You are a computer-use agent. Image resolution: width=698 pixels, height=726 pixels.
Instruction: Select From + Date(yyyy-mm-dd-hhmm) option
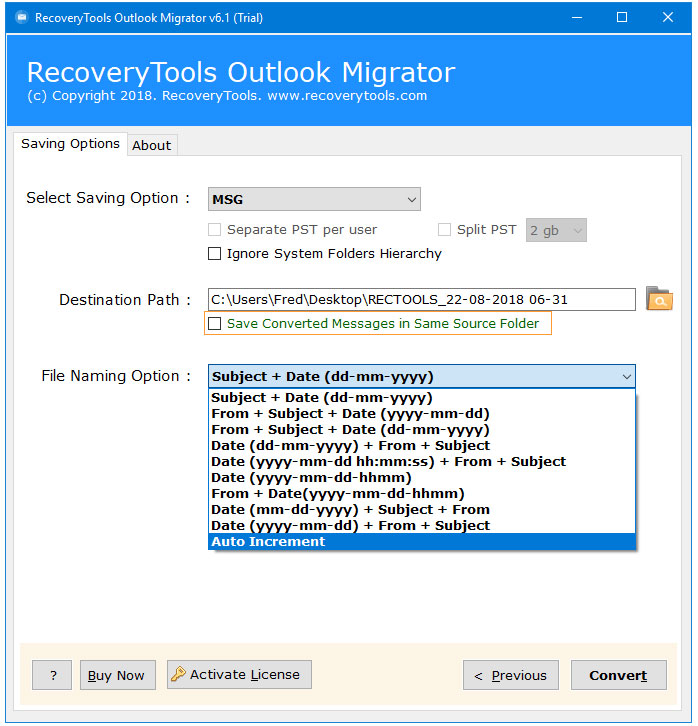422,494
